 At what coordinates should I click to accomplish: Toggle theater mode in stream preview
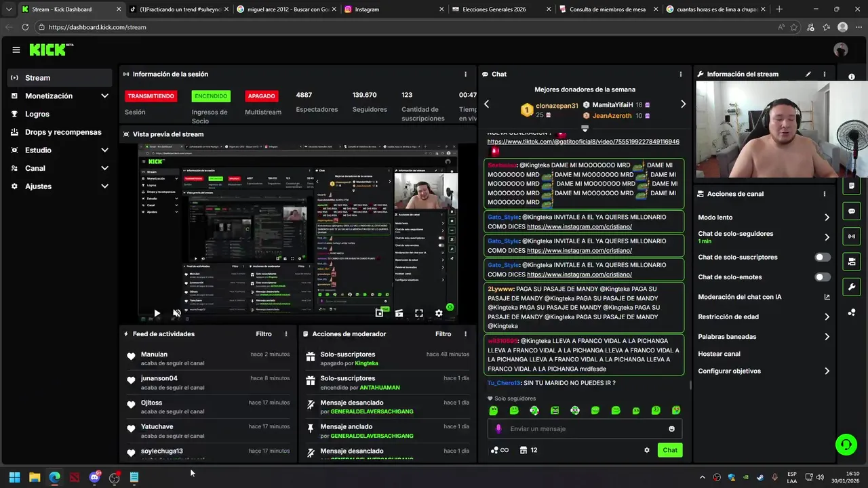point(399,313)
